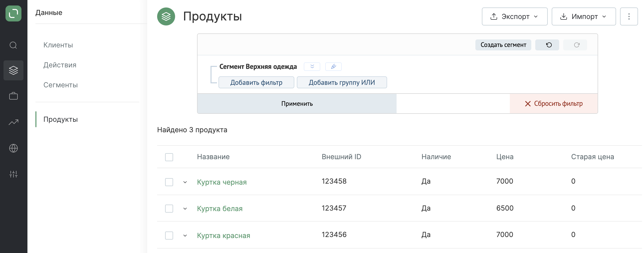Open product link Куртка черная
The height and width of the screenshot is (253, 644).
tap(222, 182)
